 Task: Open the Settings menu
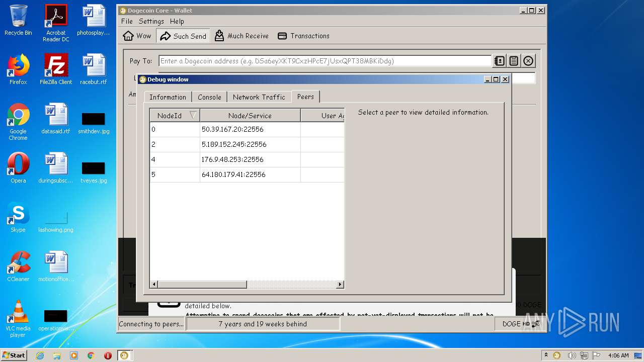[151, 21]
